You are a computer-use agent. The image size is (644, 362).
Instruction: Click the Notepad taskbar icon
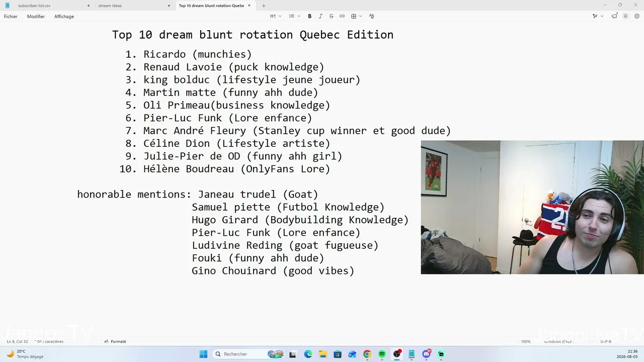point(412,354)
